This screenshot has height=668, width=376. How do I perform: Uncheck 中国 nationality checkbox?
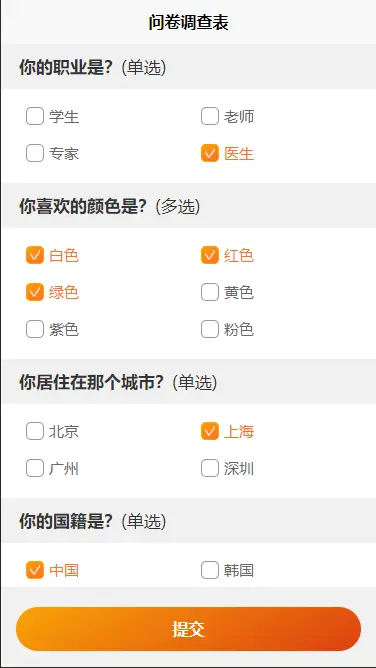(x=35, y=570)
